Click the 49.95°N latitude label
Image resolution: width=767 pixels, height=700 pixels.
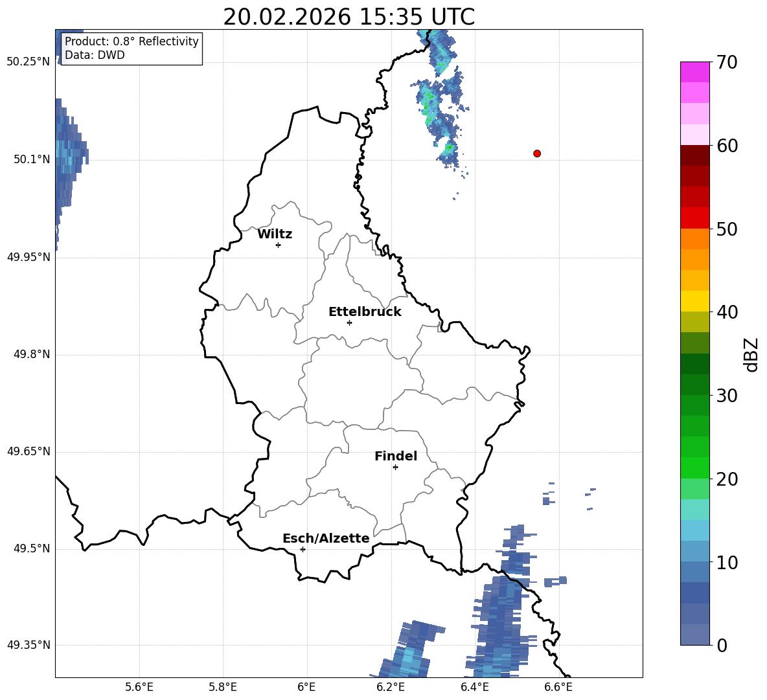[x=29, y=257]
